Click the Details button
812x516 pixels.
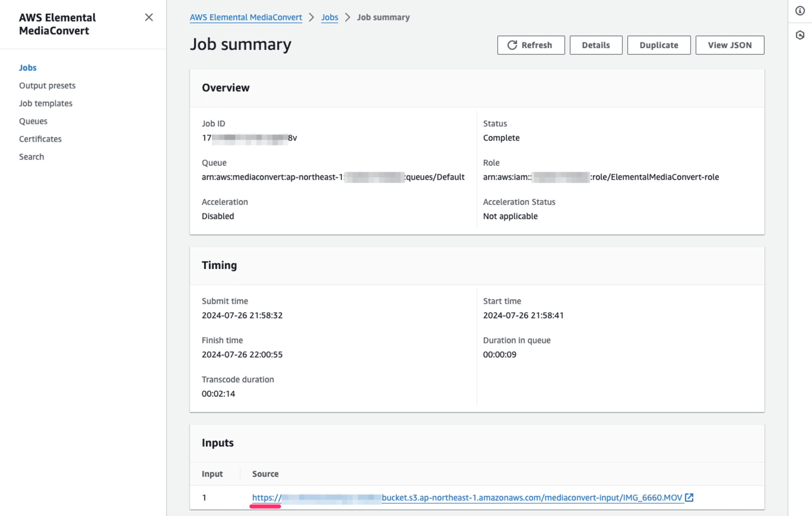click(x=596, y=45)
